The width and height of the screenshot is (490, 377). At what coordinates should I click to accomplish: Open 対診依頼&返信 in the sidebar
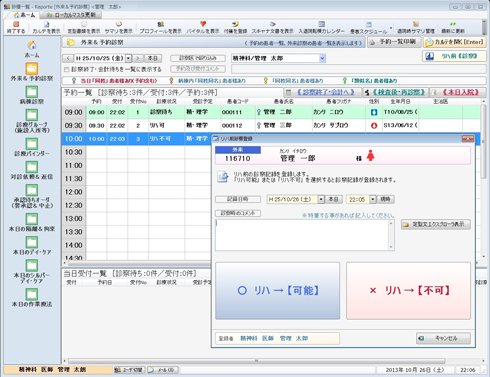(32, 171)
